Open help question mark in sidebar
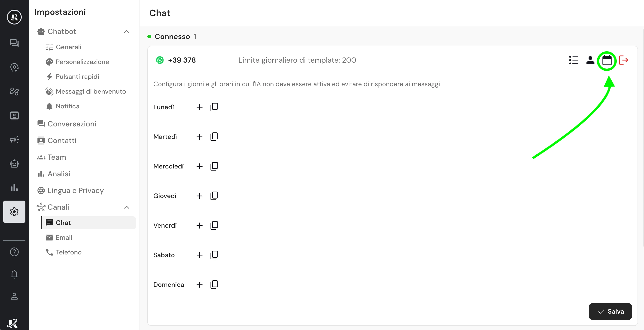The height and width of the screenshot is (330, 644). pyautogui.click(x=14, y=252)
